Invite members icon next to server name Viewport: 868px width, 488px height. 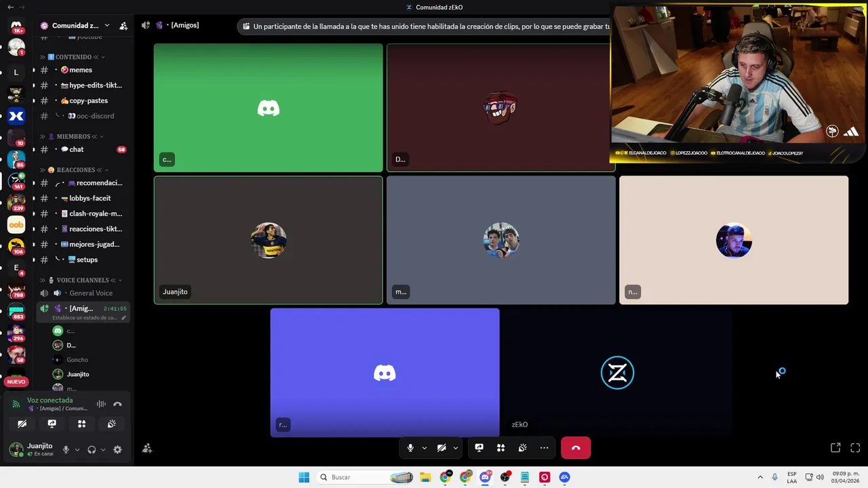(x=123, y=26)
